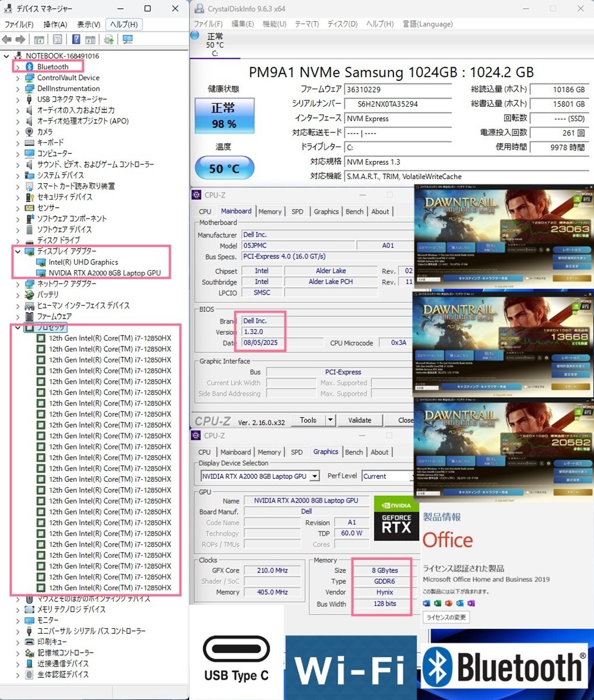Click the Bus Width value 128 bits
594x700 pixels.
(384, 604)
